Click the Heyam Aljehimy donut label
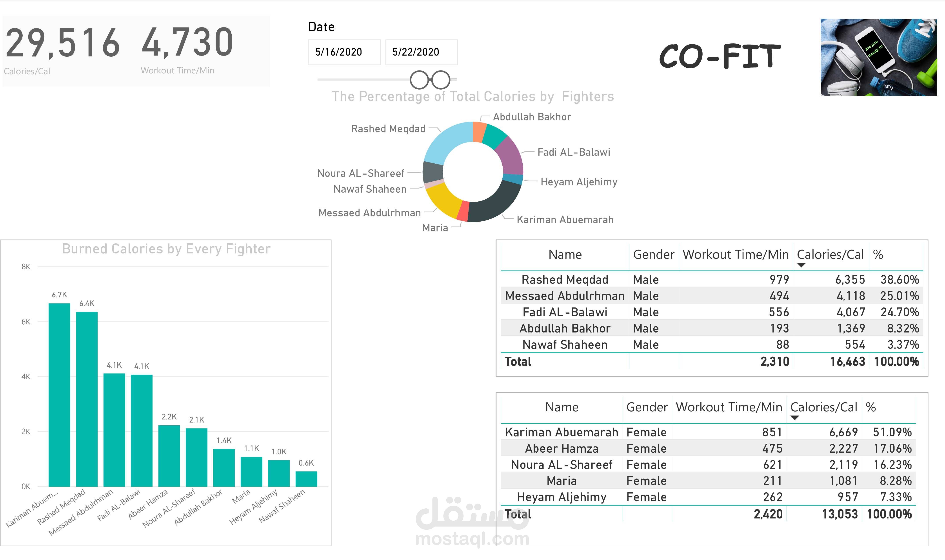This screenshot has height=560, width=945. 579,182
